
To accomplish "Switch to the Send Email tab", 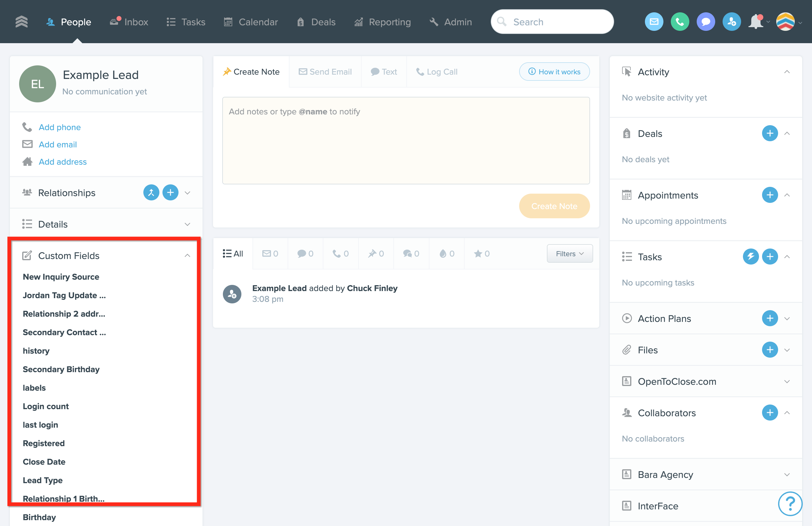I will click(325, 72).
